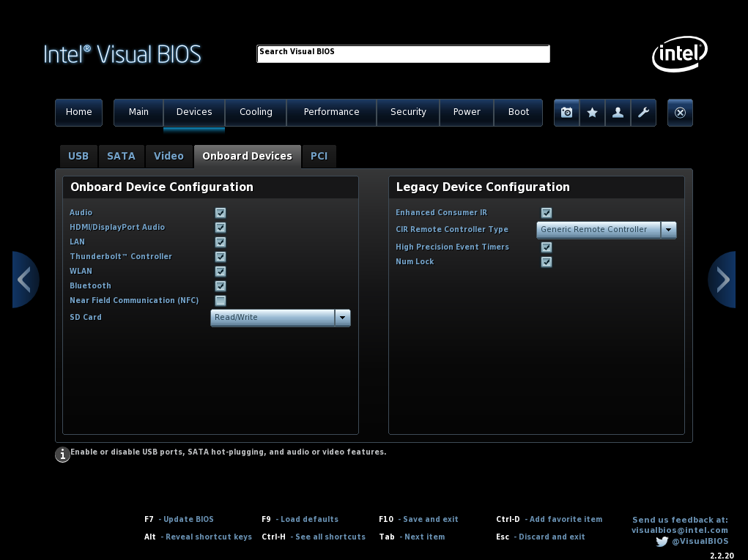Uncheck the Audio checkbox
The height and width of the screenshot is (560, 748).
(221, 212)
